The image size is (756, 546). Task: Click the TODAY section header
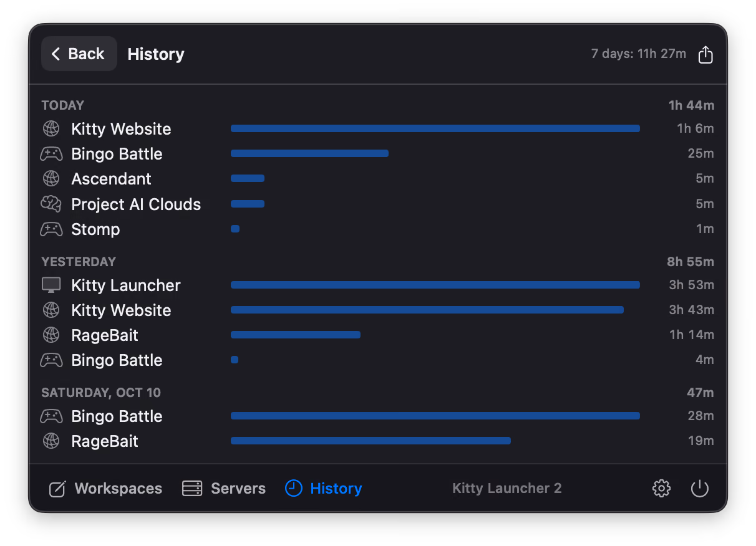pyautogui.click(x=62, y=105)
